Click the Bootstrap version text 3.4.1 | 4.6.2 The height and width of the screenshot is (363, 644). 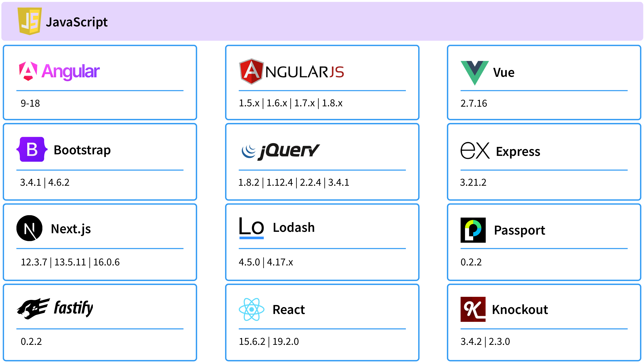pos(44,183)
